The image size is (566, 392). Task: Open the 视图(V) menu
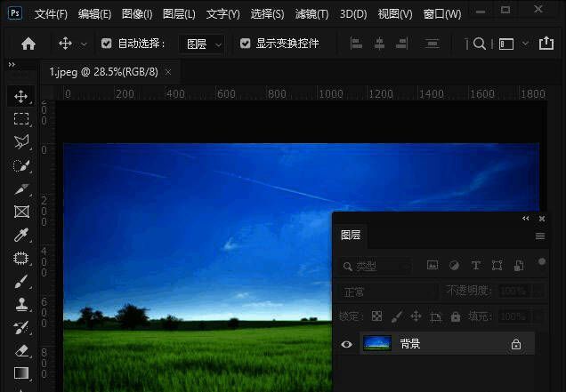click(x=395, y=13)
